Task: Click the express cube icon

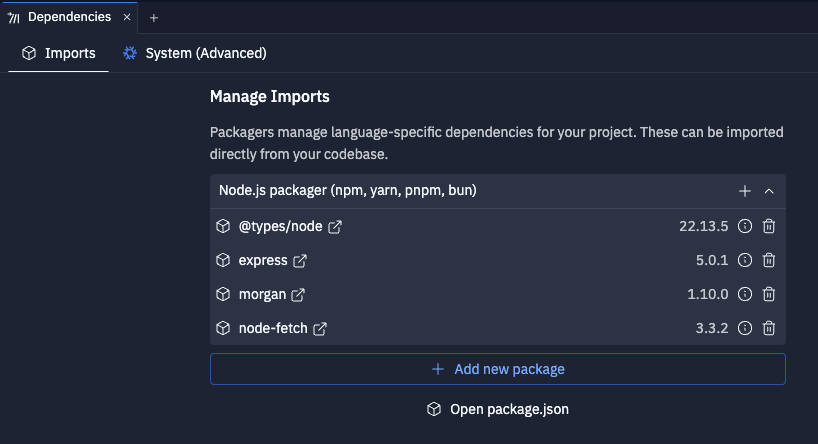Action: click(x=223, y=260)
